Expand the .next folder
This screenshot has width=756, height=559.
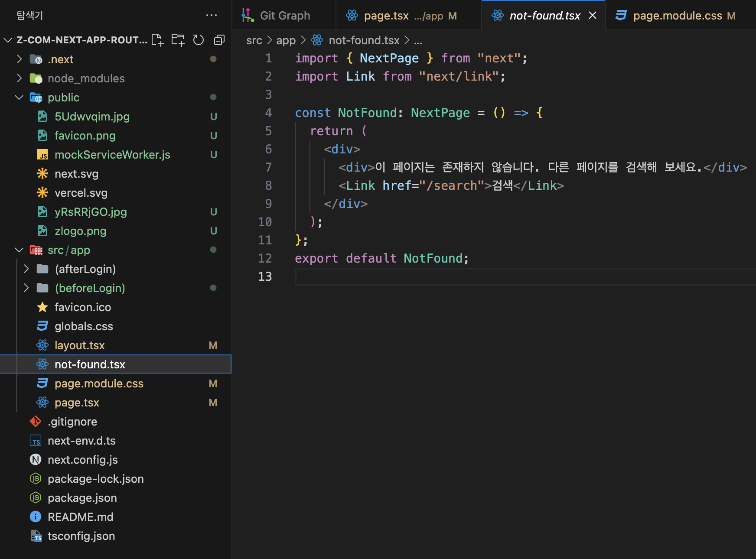[19, 59]
